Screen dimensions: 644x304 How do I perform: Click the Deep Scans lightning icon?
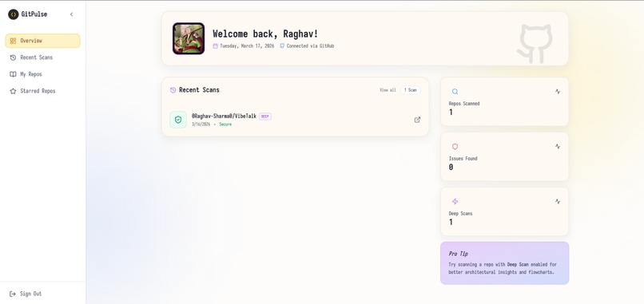coord(455,201)
